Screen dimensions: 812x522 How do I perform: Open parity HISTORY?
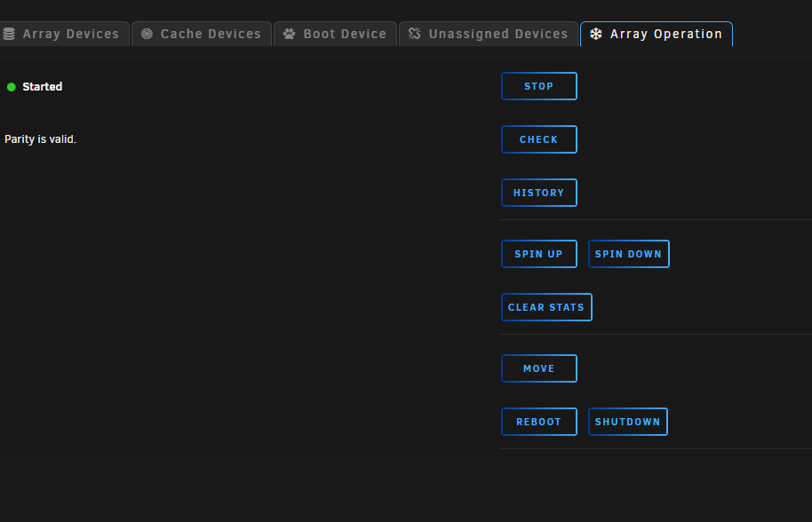(539, 193)
